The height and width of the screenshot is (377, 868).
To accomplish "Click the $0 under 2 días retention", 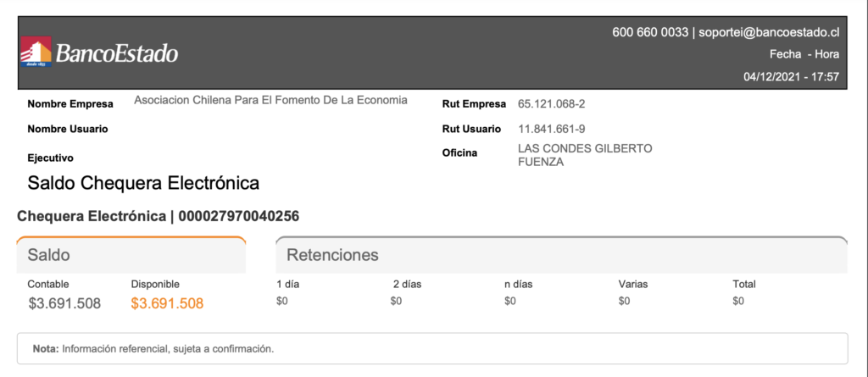I will (396, 302).
